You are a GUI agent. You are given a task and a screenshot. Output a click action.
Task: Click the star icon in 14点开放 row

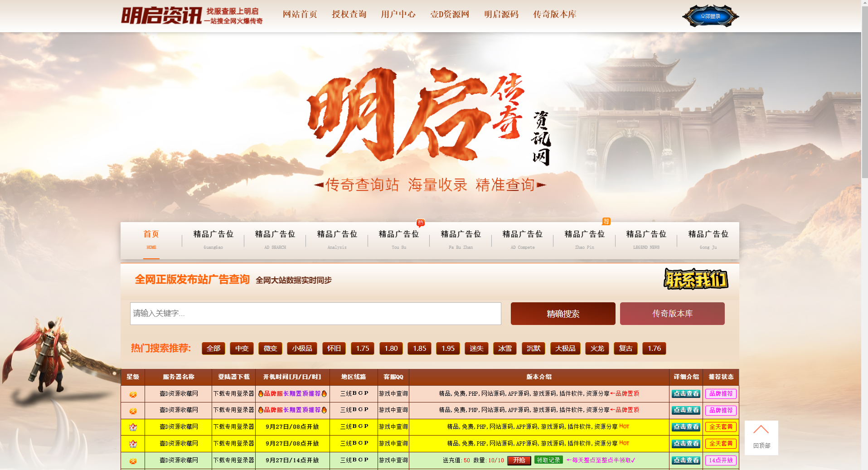click(133, 460)
